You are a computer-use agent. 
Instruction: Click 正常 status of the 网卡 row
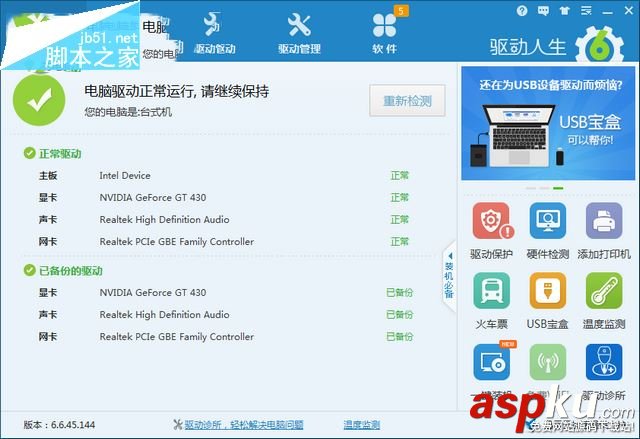pos(400,242)
